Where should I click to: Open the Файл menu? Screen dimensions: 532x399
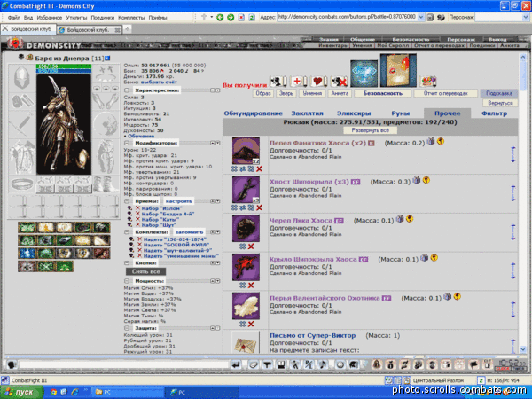click(14, 18)
